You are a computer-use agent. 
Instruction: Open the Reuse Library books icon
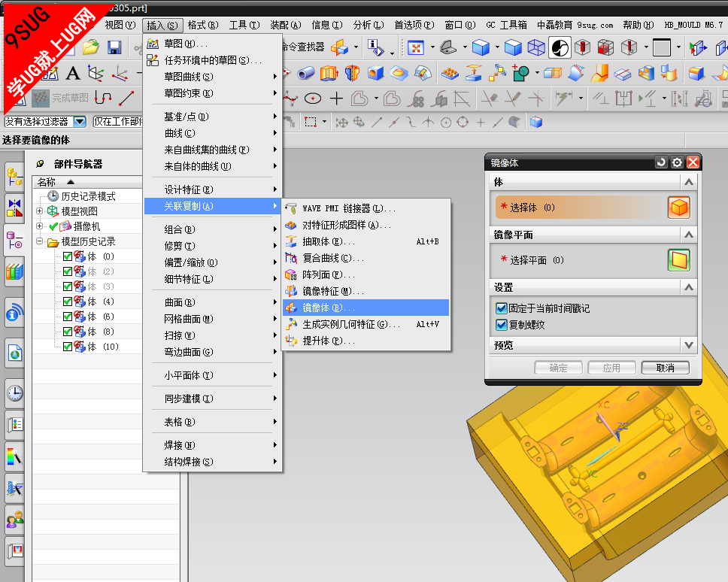pyautogui.click(x=14, y=271)
